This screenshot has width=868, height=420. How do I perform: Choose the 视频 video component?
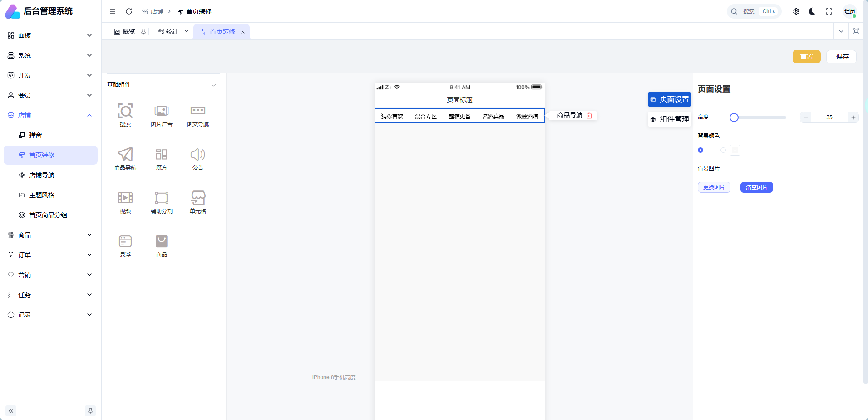125,202
